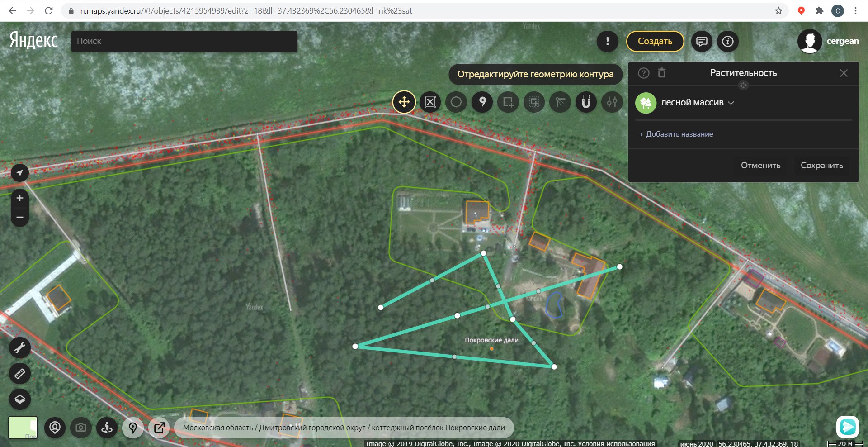Screen dimensions: 868x447
Task: Zoom in with the plus button
Action: pyautogui.click(x=20, y=198)
